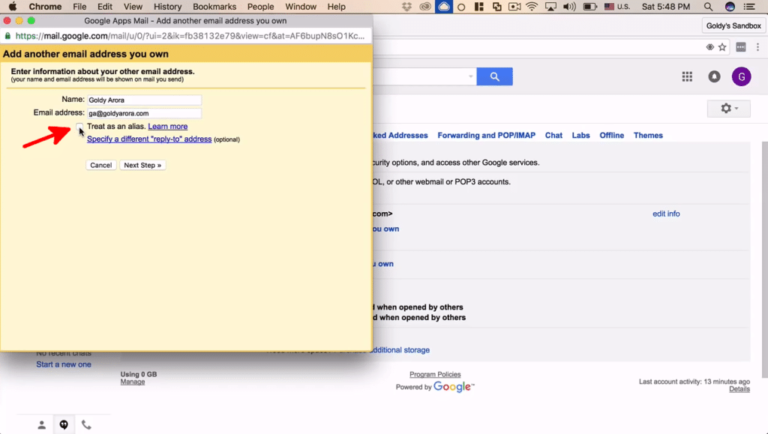Open the View menu

[x=133, y=7]
